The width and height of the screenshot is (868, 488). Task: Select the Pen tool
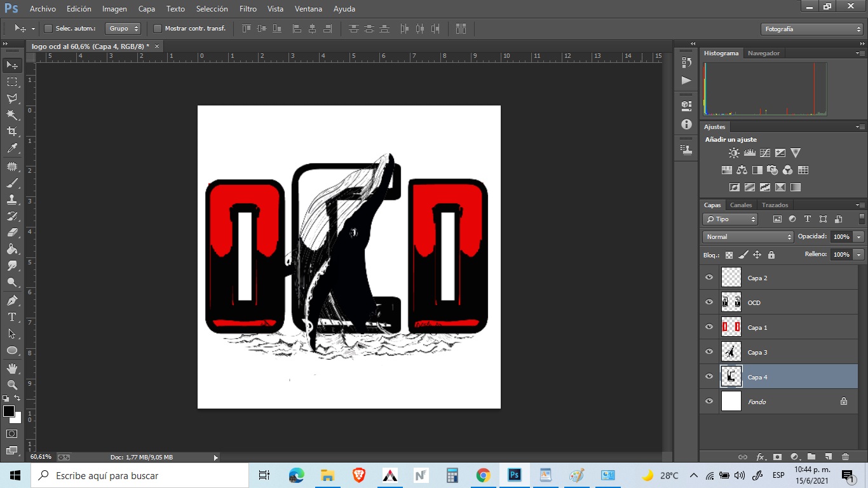12,301
